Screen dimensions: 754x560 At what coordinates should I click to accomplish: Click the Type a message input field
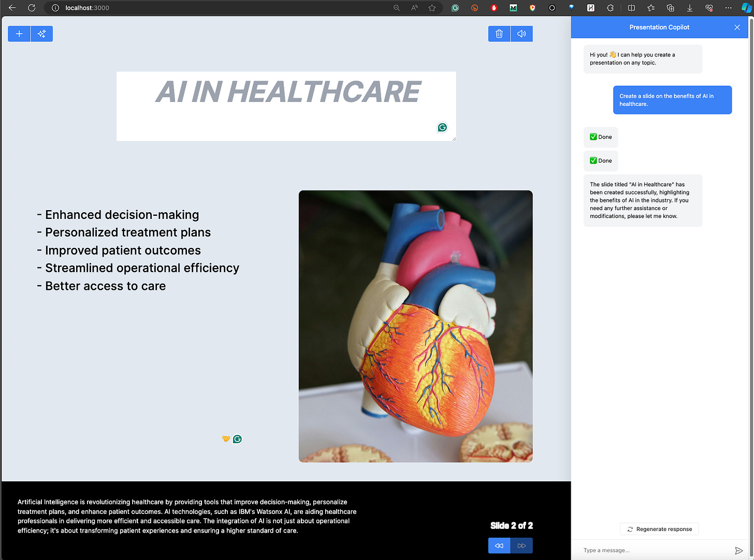[x=647, y=550]
